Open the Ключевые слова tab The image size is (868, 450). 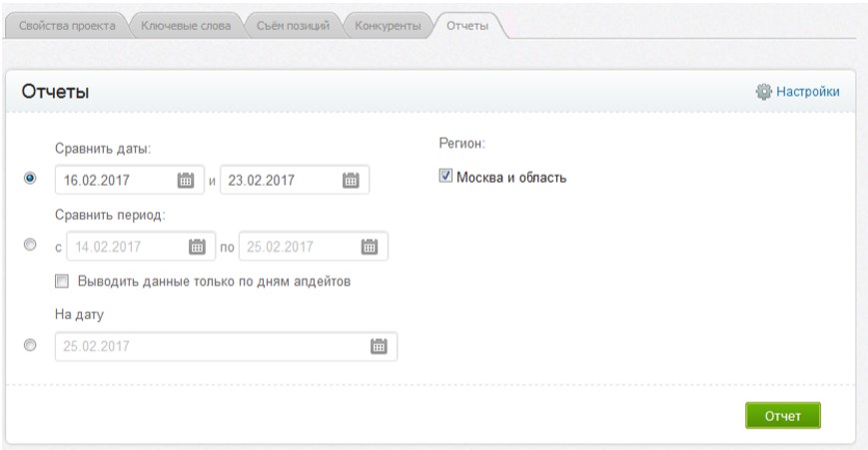click(x=186, y=26)
